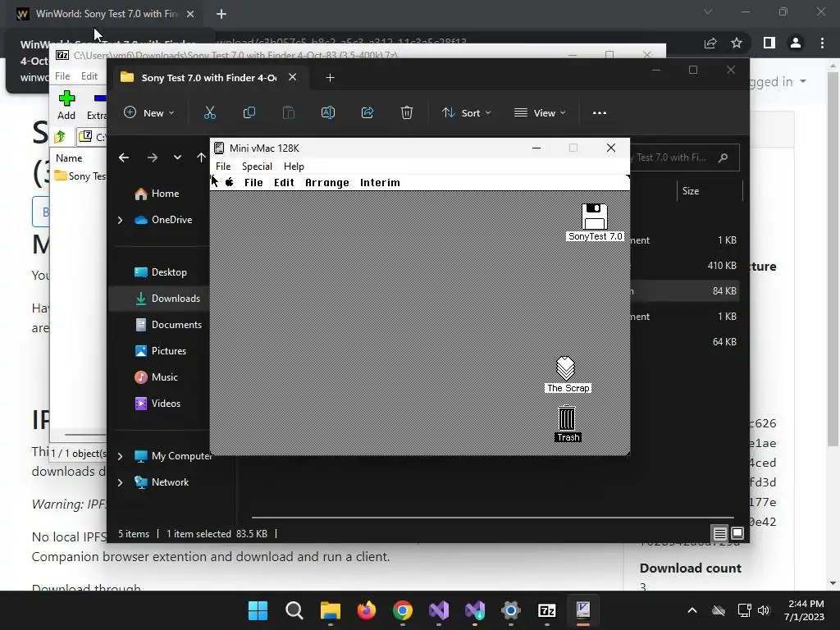
Task: Switch to large icons view layout
Action: (x=737, y=533)
